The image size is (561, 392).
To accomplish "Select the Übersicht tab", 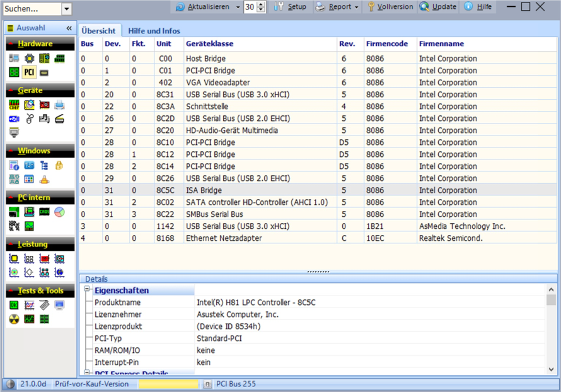I will (x=98, y=31).
